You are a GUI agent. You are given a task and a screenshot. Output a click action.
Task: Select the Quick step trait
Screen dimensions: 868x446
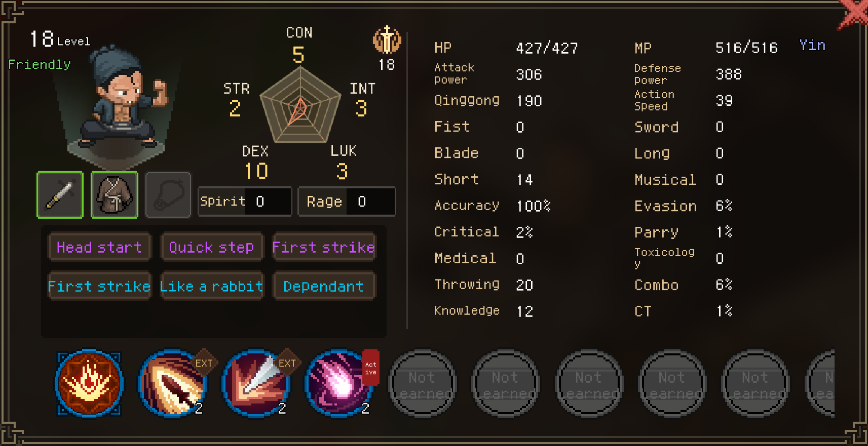click(212, 247)
